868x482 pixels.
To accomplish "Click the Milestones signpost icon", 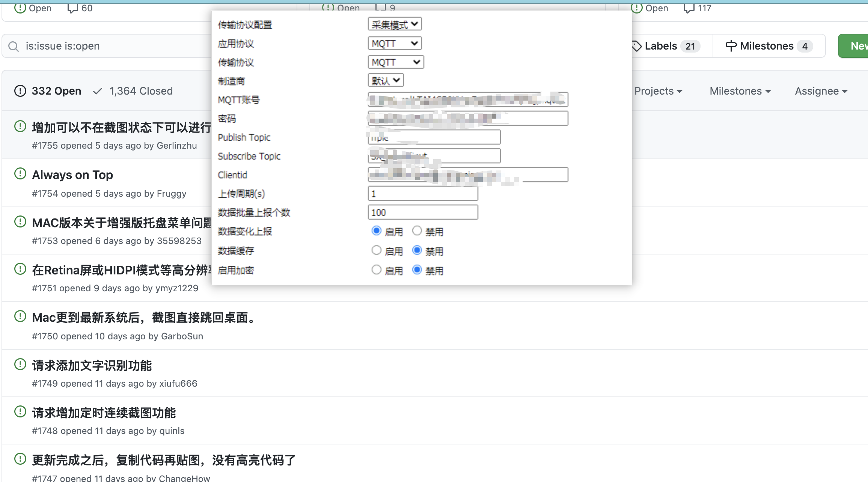I will (x=731, y=46).
